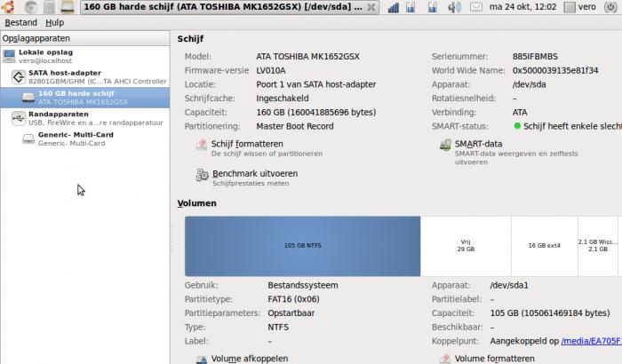Click the 160 GB harde schijf drive icon
The width and height of the screenshot is (622, 364).
[28, 98]
